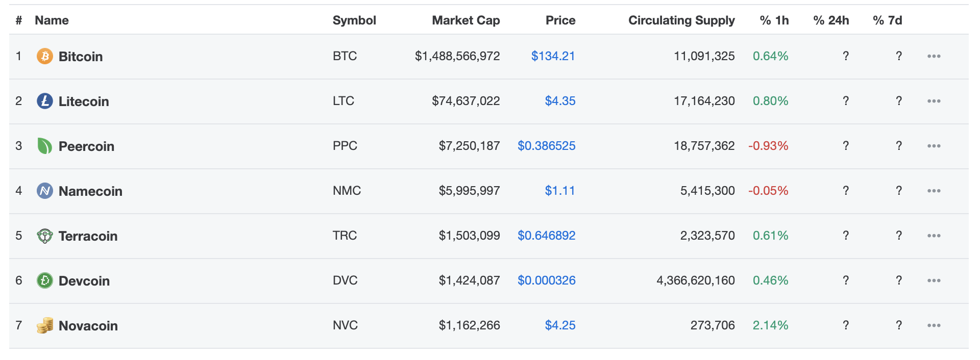980x360 pixels.
Task: Click the Devcoin green logo icon
Action: 45,280
